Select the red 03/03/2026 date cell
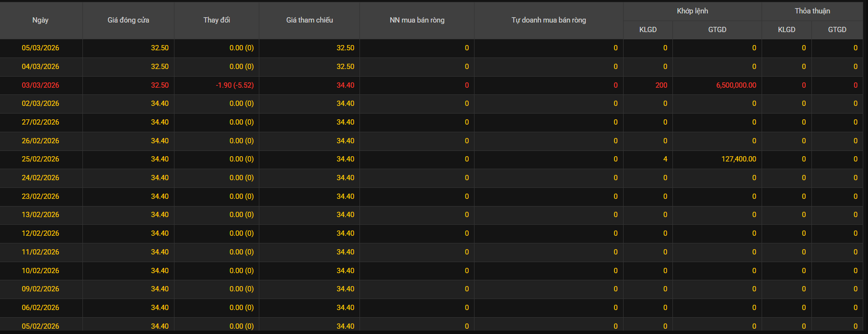This screenshot has width=868, height=334. (41, 85)
